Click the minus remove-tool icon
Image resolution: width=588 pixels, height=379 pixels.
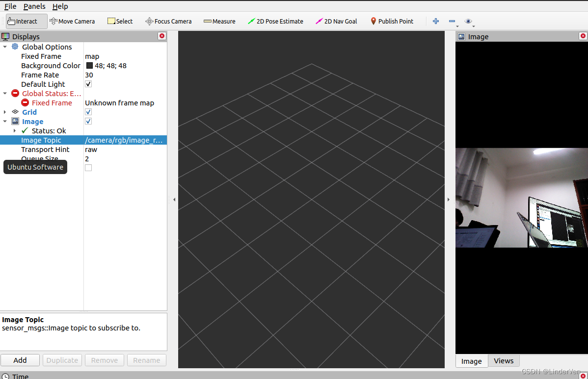452,22
